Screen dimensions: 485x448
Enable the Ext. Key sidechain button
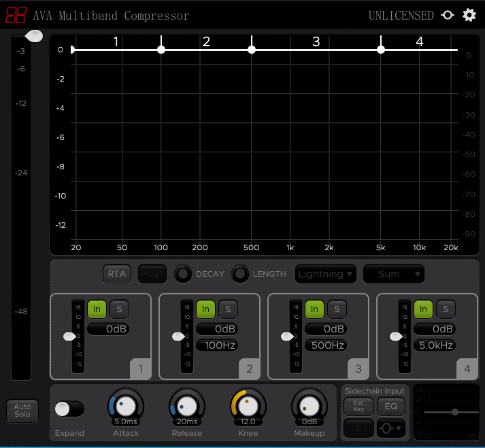[x=358, y=407]
